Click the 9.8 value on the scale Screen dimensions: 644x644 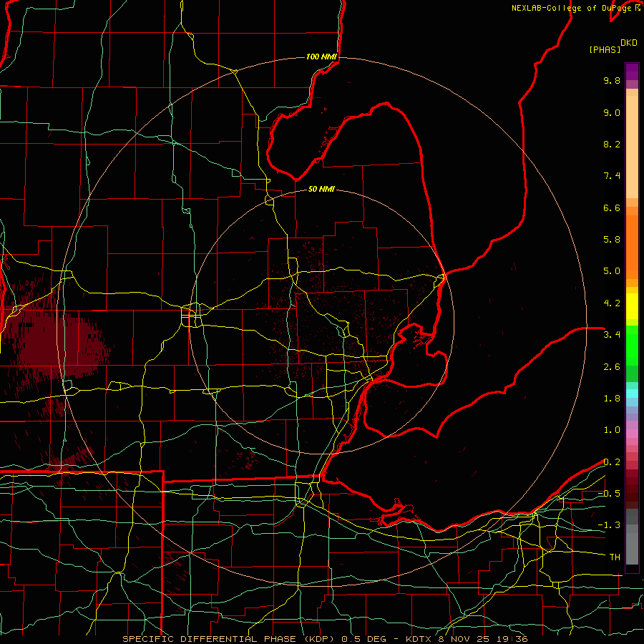coord(612,80)
